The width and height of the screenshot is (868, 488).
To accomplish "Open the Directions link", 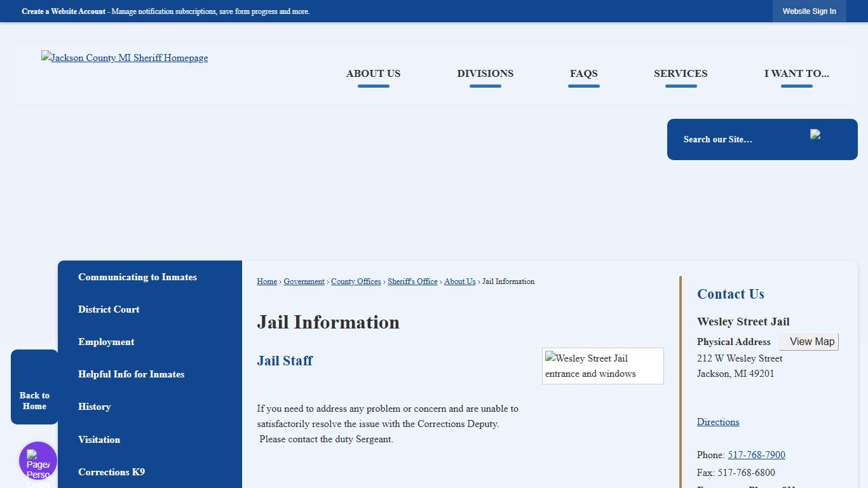I will (717, 422).
